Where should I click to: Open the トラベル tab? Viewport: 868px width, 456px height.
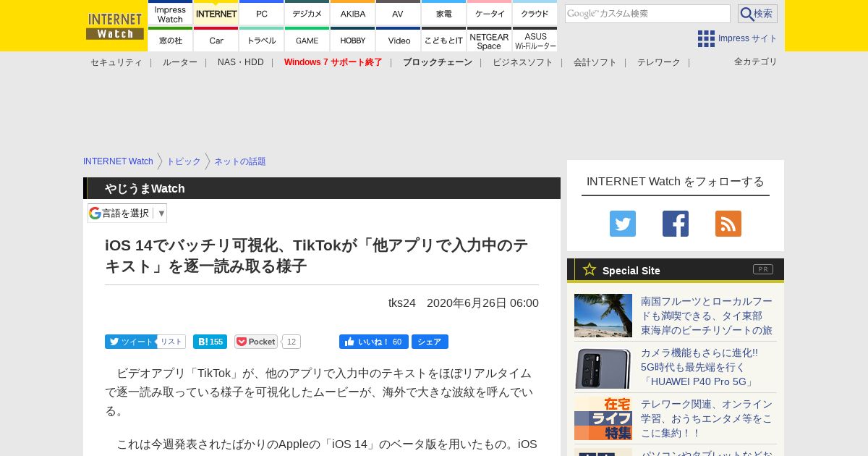(262, 40)
